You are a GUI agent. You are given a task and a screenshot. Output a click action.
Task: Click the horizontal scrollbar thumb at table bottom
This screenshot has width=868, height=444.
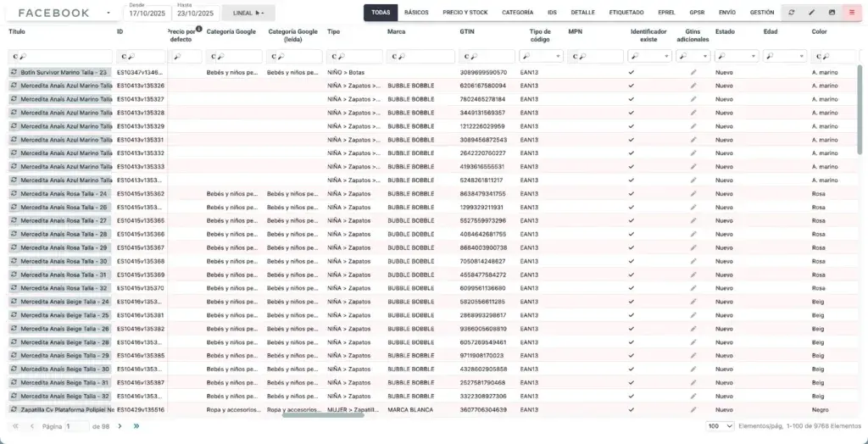click(323, 414)
